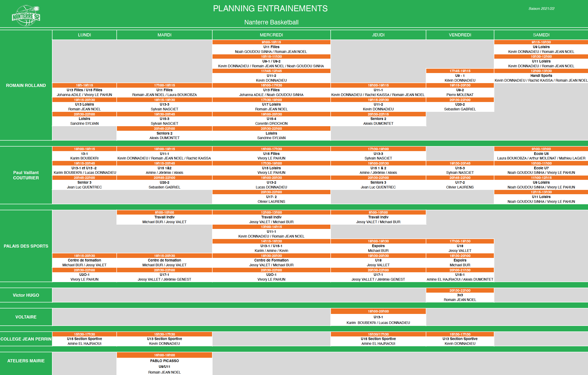Click Karim / Amine / Kevin coaches
588x375 pixels.
pyautogui.click(x=271, y=250)
